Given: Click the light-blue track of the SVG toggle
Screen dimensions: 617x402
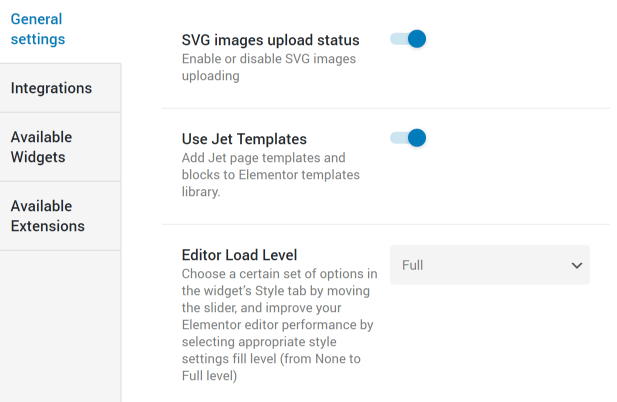Looking at the screenshot, I should pos(398,39).
